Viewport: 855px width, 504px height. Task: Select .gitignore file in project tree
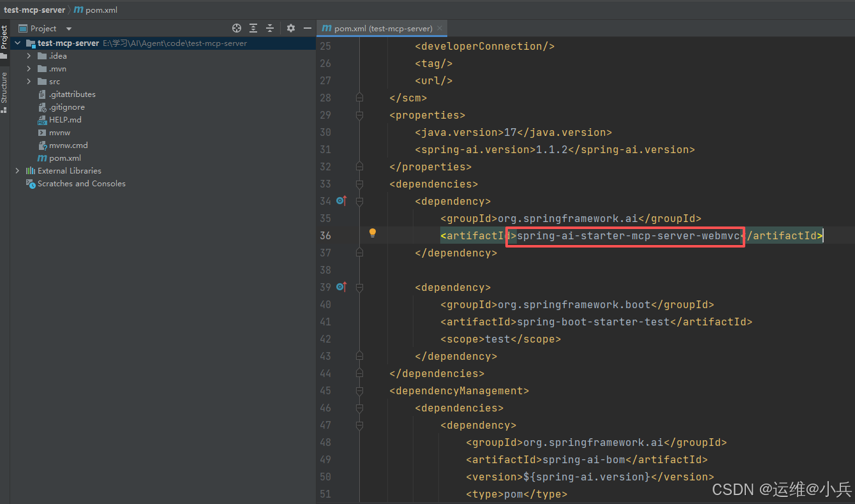coord(67,107)
